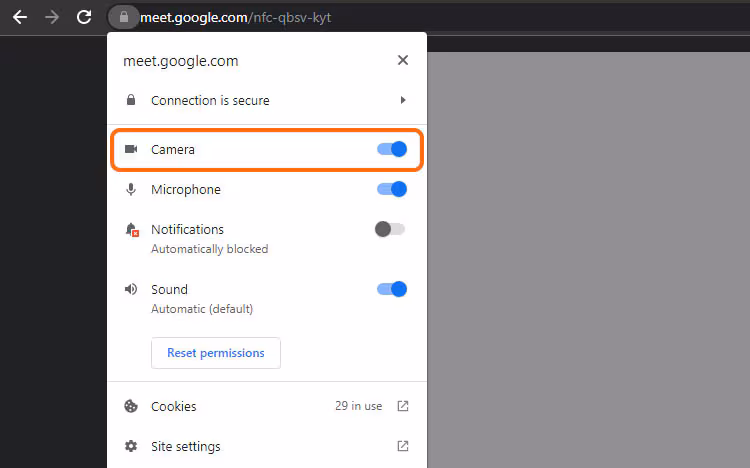
Task: Close the site info popup
Action: 403,60
